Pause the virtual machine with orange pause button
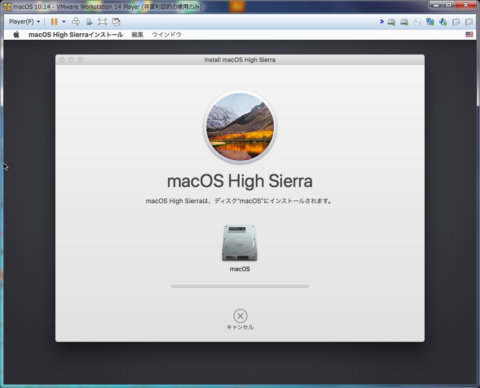This screenshot has height=388, width=480. point(54,22)
